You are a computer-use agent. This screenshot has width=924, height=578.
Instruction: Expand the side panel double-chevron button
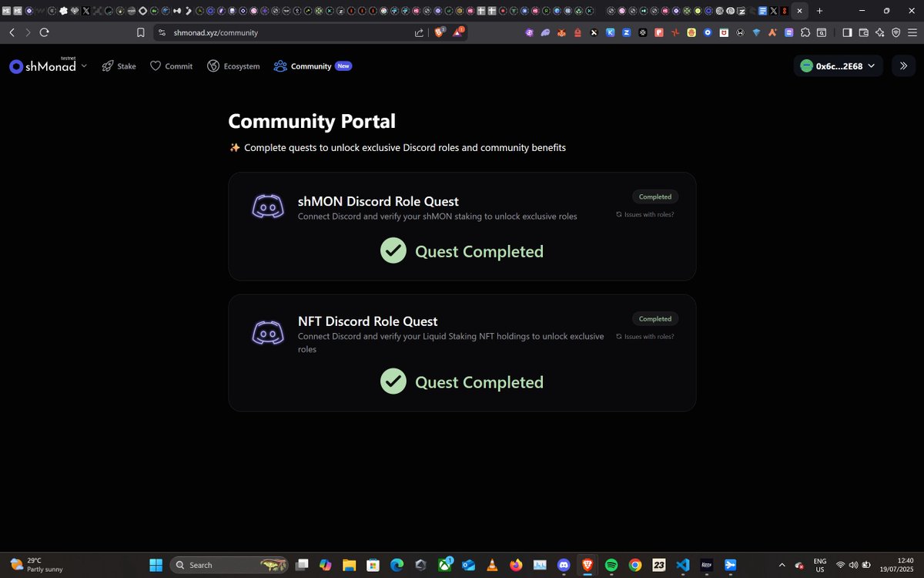point(903,66)
